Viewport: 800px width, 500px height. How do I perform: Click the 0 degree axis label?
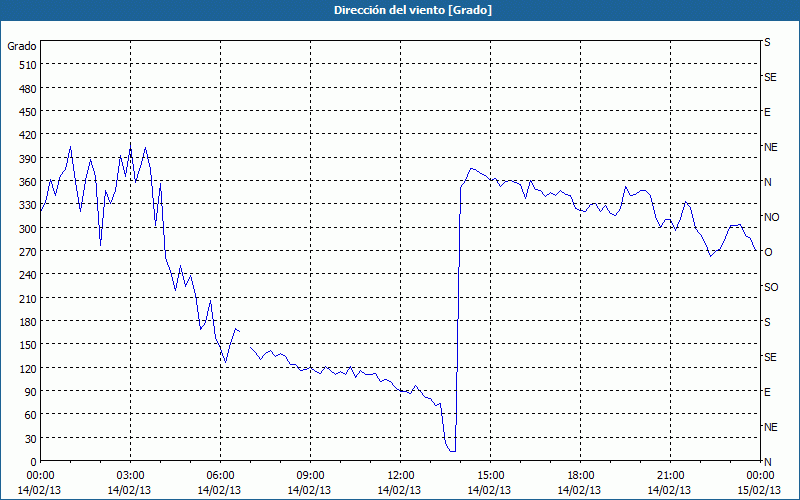pos(34,462)
